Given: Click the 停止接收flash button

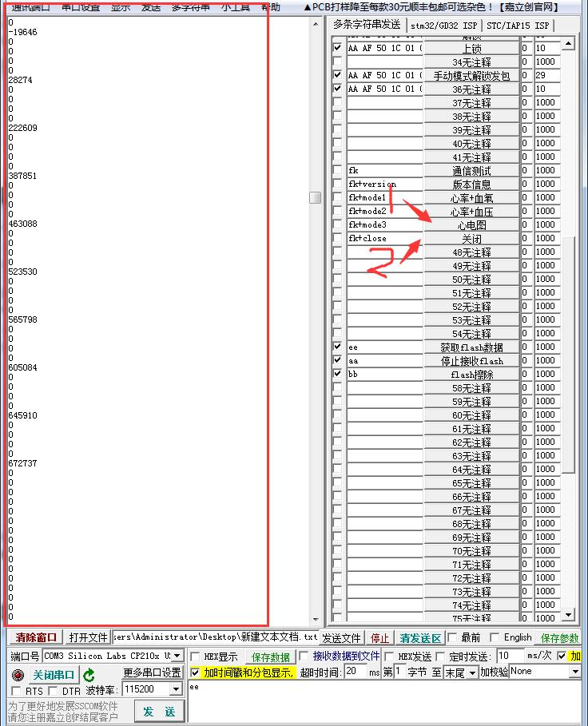Looking at the screenshot, I should 472,361.
